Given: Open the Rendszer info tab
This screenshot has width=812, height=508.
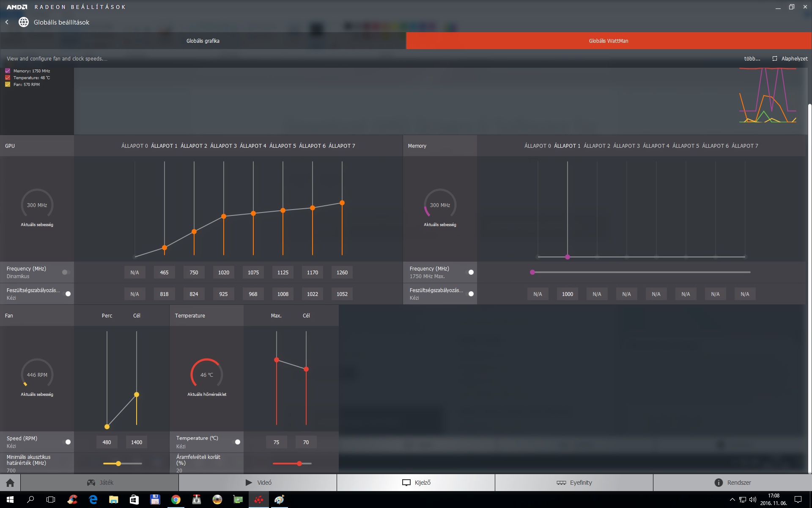Looking at the screenshot, I should pyautogui.click(x=732, y=483).
